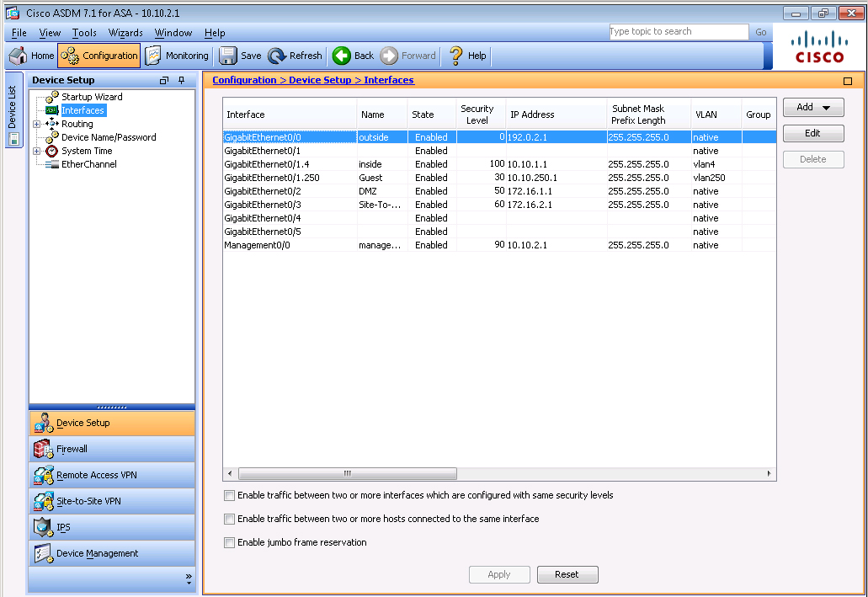Open Help question mark icon
This screenshot has width=868, height=597.
pyautogui.click(x=455, y=56)
